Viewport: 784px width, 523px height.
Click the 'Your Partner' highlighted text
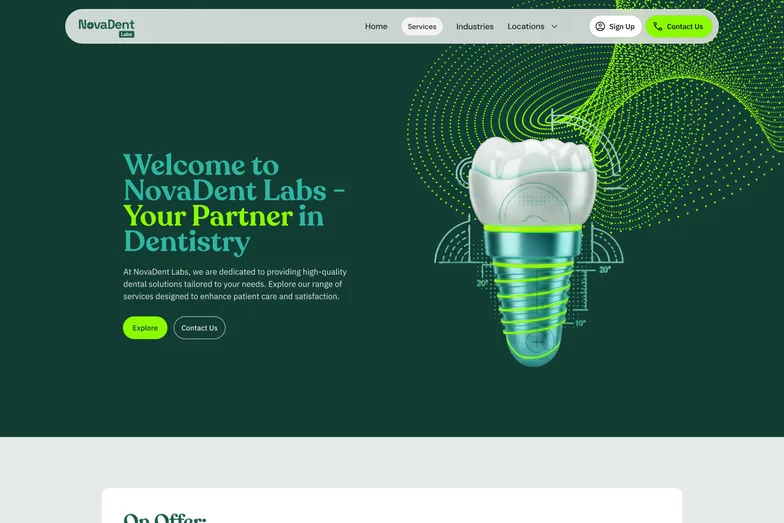point(208,216)
